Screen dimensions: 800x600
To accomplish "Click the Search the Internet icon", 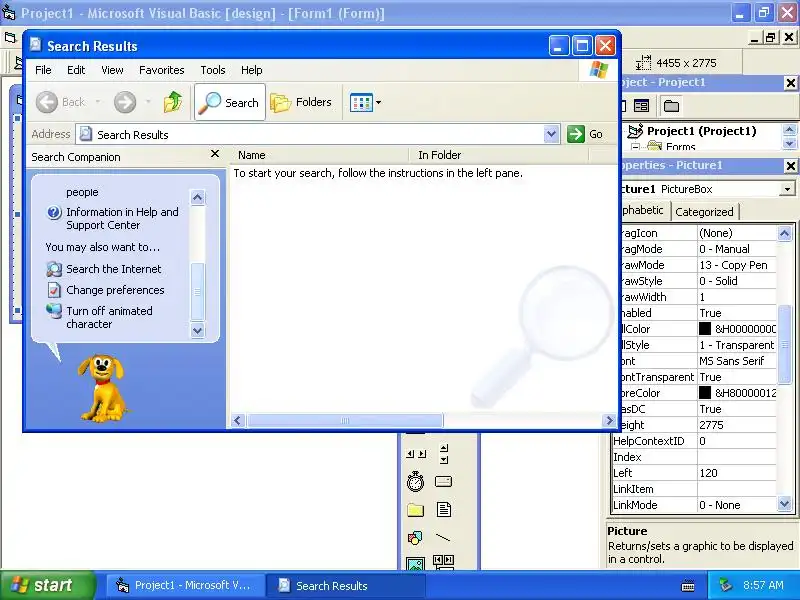I will 54,269.
